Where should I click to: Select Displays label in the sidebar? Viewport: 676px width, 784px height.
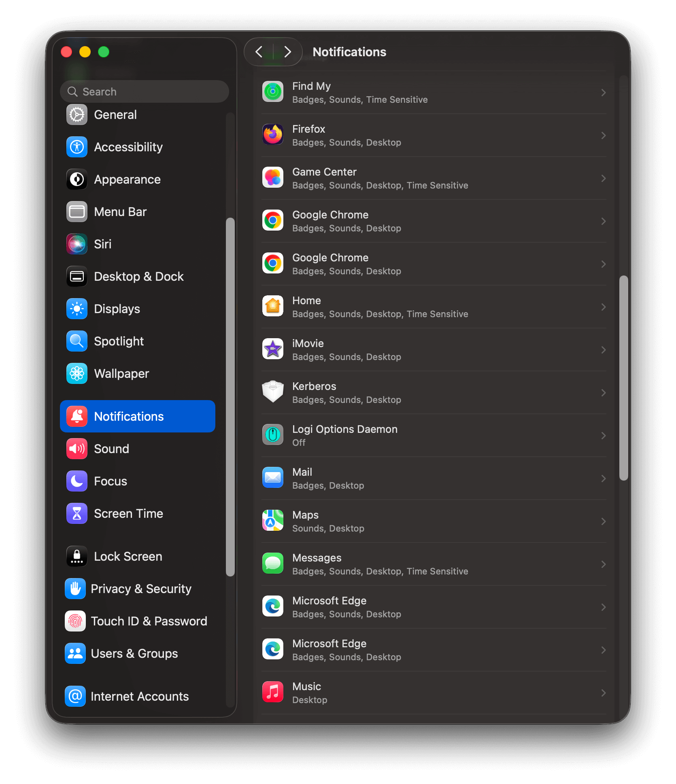pyautogui.click(x=117, y=309)
